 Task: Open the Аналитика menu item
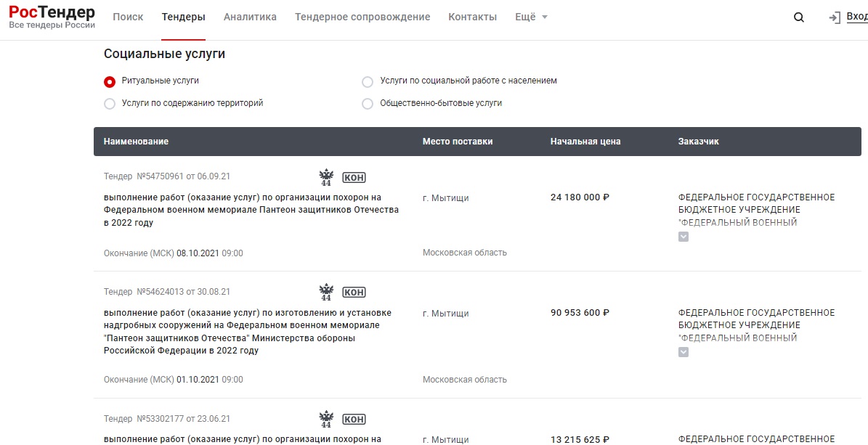point(250,17)
